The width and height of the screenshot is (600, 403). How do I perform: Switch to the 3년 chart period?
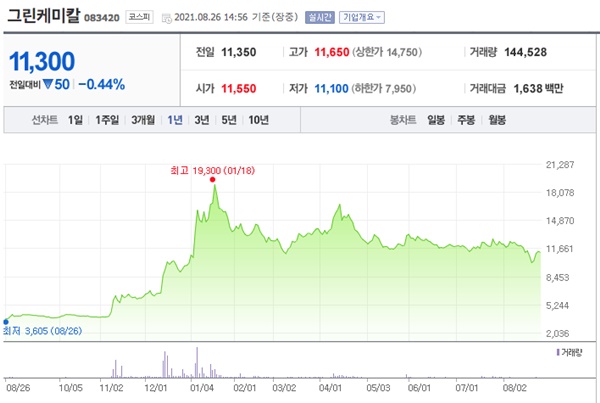[202, 120]
